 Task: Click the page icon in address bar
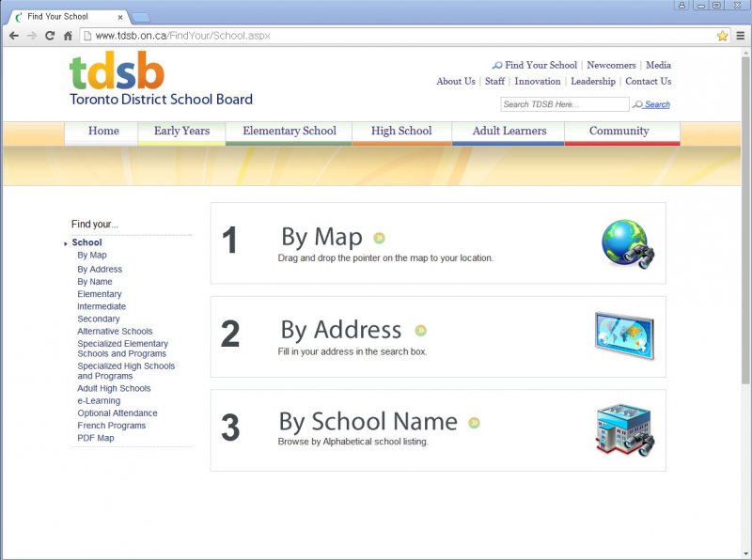(x=87, y=36)
